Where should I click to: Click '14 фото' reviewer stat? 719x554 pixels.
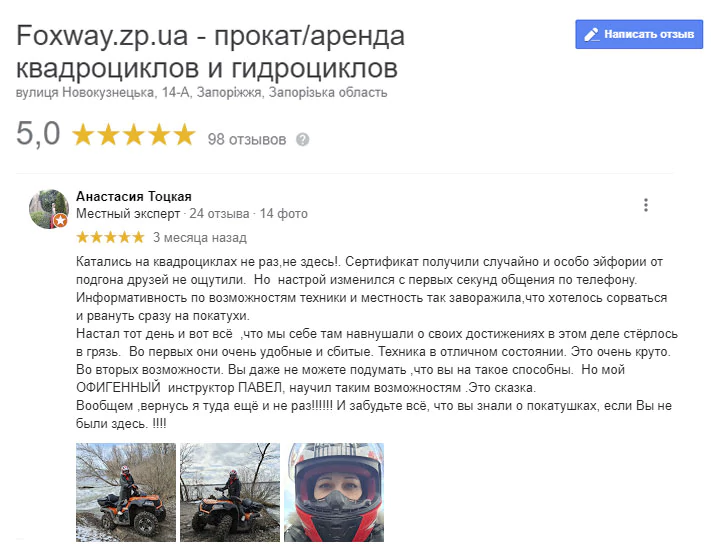(x=283, y=214)
